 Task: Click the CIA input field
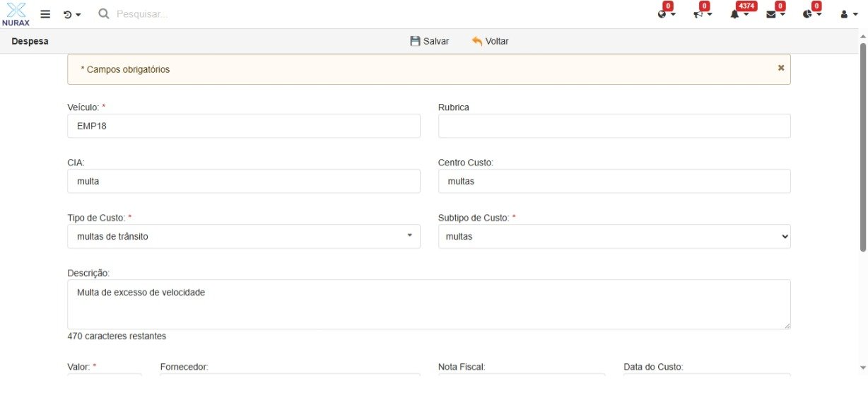tap(244, 182)
